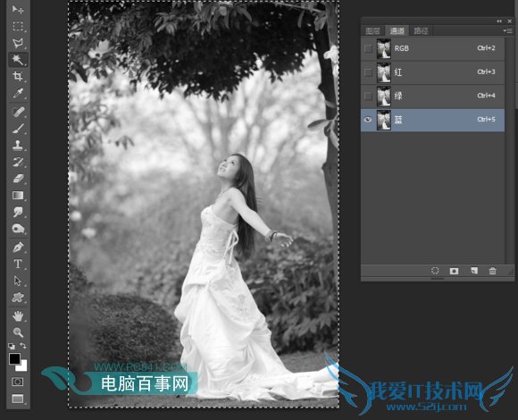The width and height of the screenshot is (518, 420).
Task: Select the Sponge tool
Action: [x=18, y=229]
